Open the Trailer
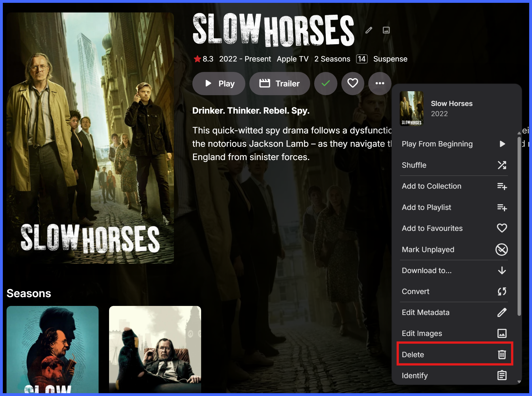 click(280, 84)
